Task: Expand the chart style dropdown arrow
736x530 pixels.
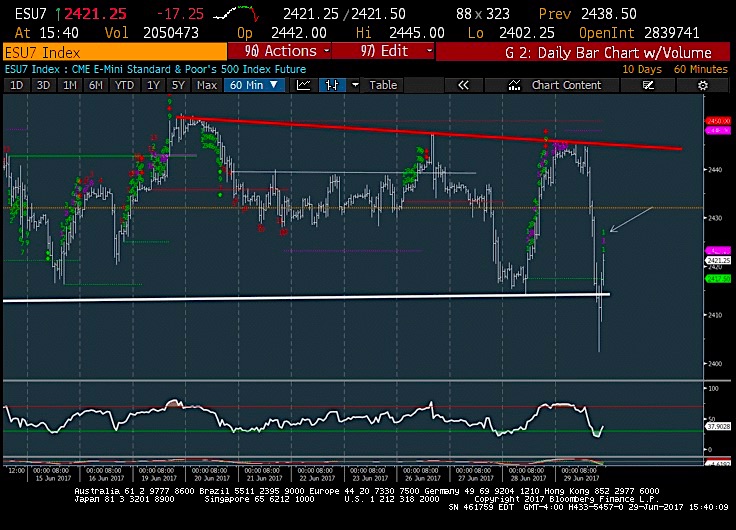Action: (355, 85)
